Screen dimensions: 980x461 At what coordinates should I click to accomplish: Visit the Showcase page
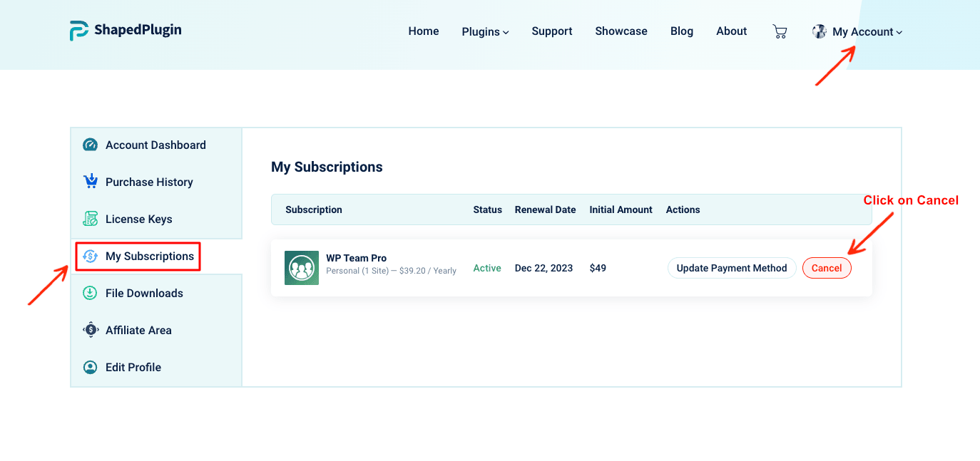click(621, 31)
